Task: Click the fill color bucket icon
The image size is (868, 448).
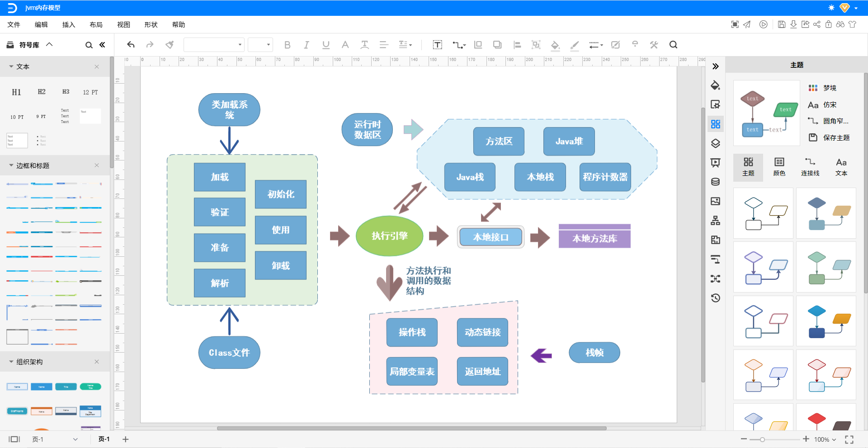Action: (x=555, y=45)
